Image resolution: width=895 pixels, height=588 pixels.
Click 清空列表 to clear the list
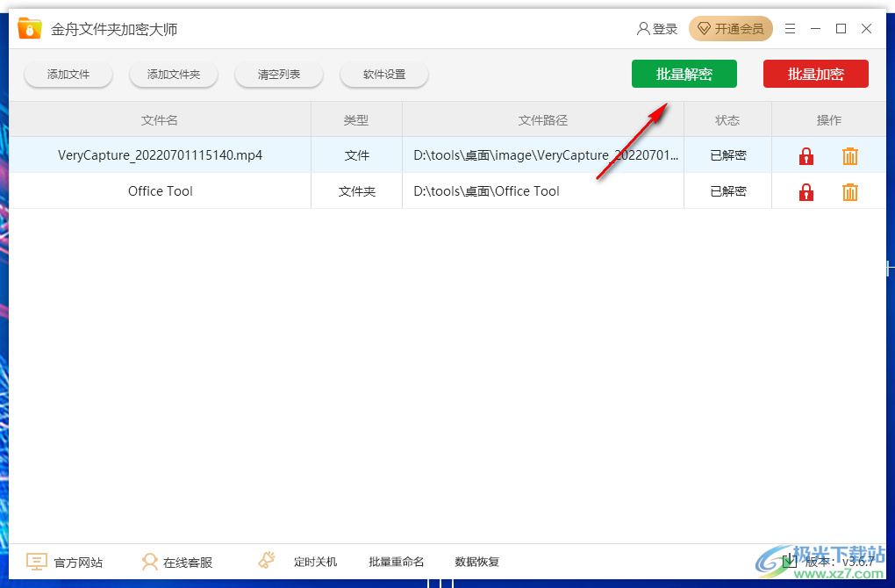(x=278, y=74)
